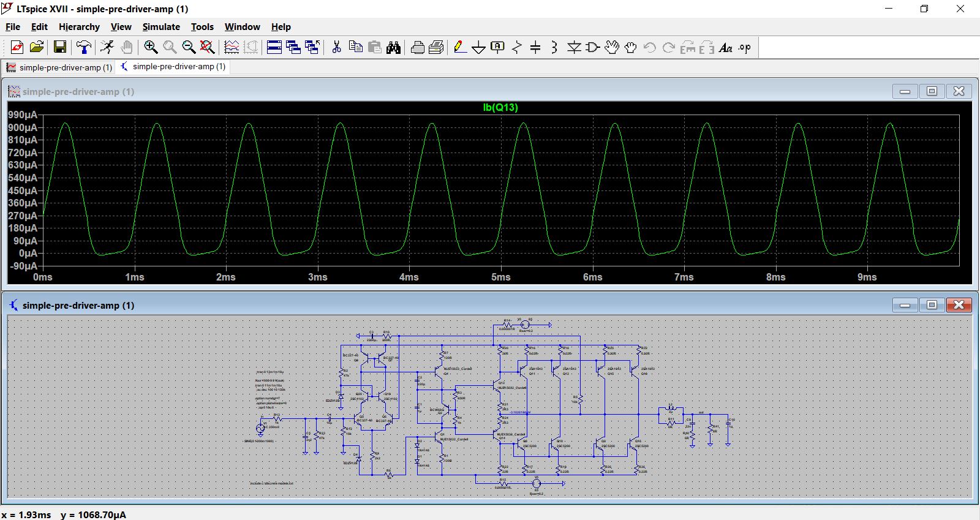The width and height of the screenshot is (980, 520).
Task: Select the Zoom Out magnifier icon
Action: 189,47
